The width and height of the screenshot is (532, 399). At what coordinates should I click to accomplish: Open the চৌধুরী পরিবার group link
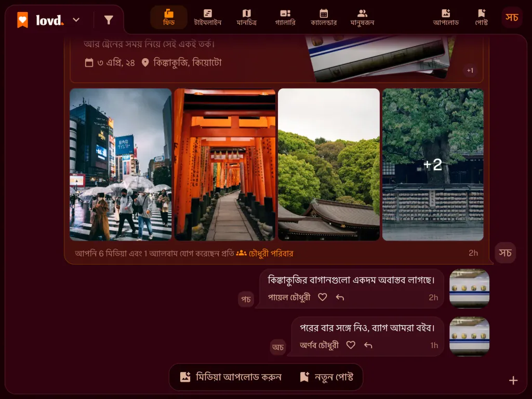(x=264, y=254)
